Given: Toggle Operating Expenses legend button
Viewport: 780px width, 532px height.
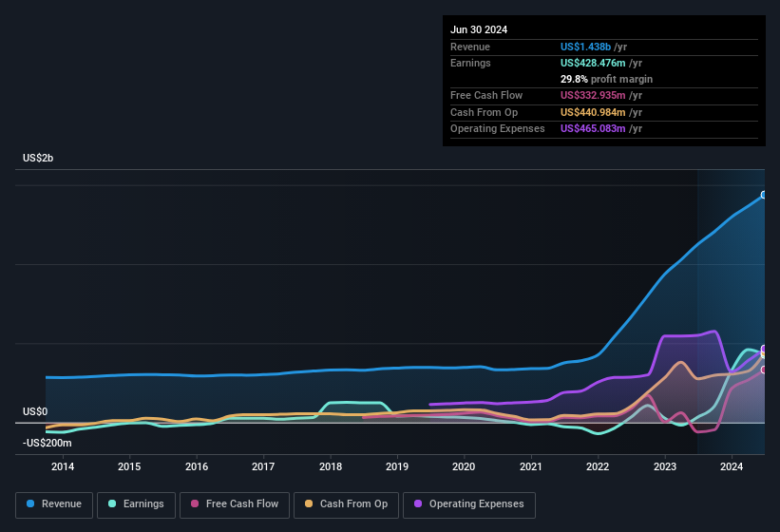Looking at the screenshot, I should (469, 504).
